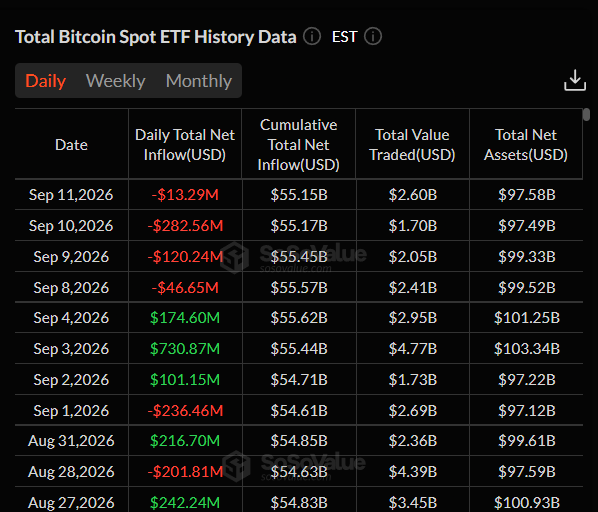
Task: Click the $97.58B net assets cell
Action: click(527, 195)
